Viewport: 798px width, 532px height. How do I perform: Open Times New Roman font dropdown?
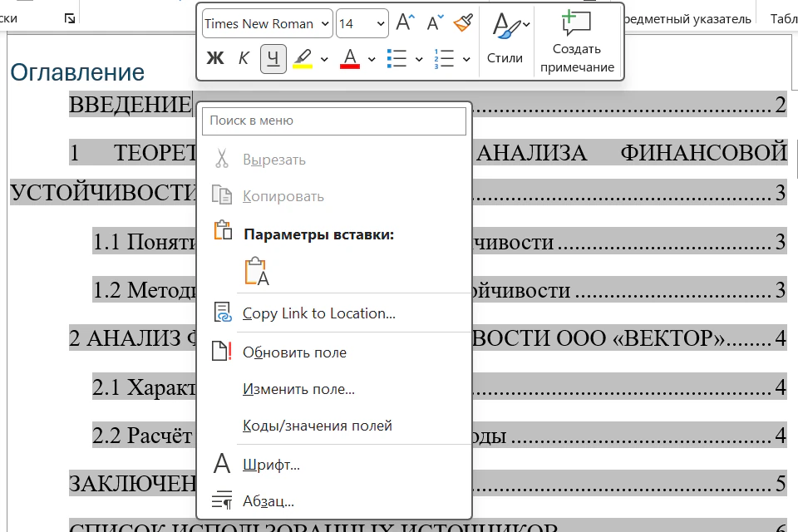[x=325, y=23]
